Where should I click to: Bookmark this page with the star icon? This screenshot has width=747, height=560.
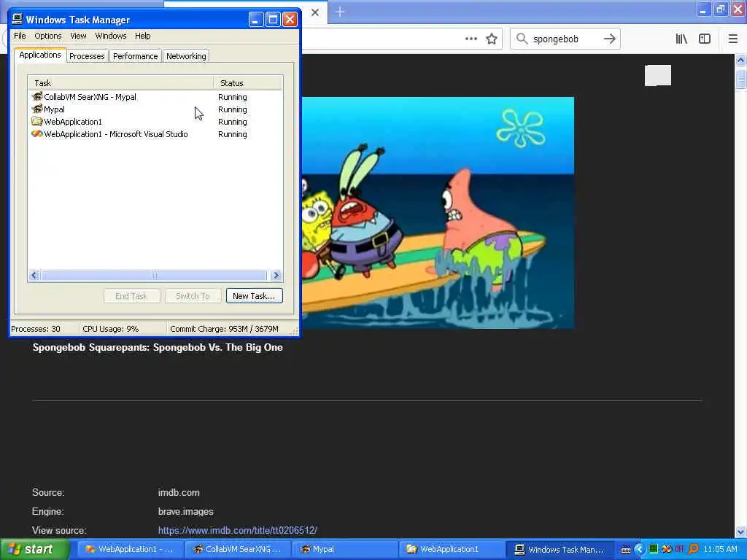click(491, 39)
